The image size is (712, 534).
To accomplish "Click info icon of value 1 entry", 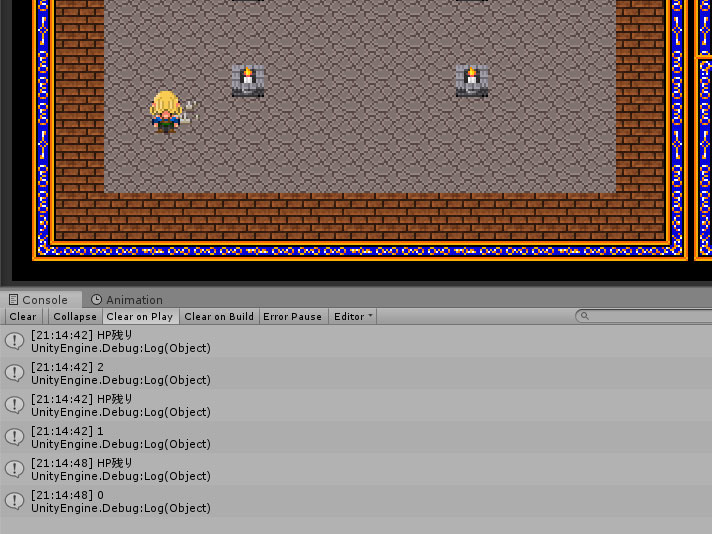I will pyautogui.click(x=15, y=437).
